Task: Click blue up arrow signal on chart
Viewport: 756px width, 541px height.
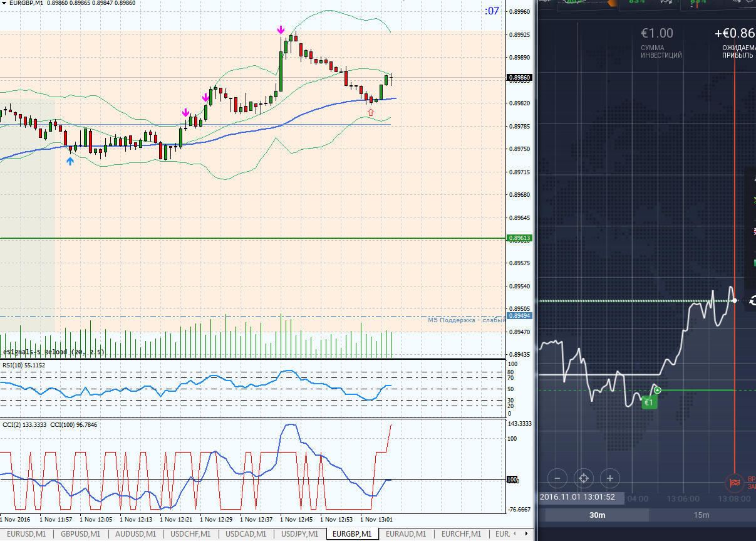Action: 70,161
